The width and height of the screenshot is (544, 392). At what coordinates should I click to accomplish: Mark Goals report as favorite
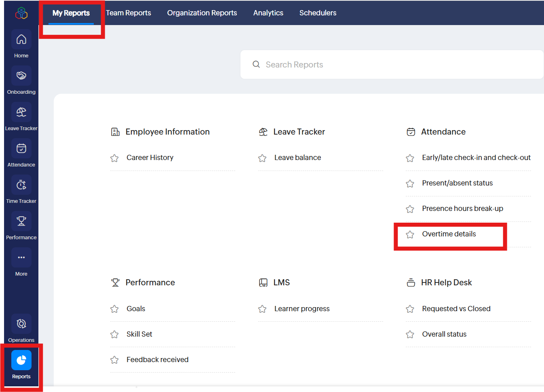pos(114,309)
